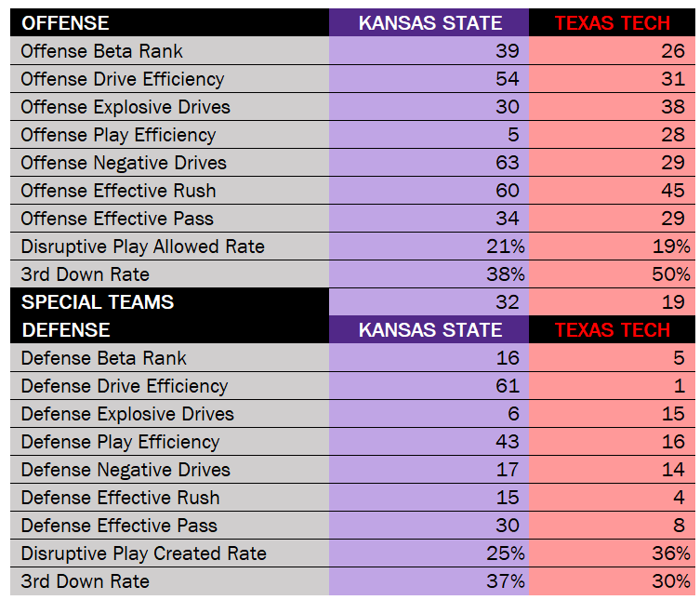
Task: Click the OFFENSE section header
Action: (x=65, y=23)
